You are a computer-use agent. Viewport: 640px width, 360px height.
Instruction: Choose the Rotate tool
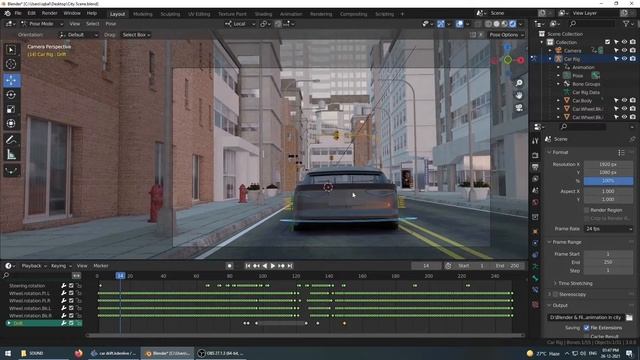click(x=11, y=95)
